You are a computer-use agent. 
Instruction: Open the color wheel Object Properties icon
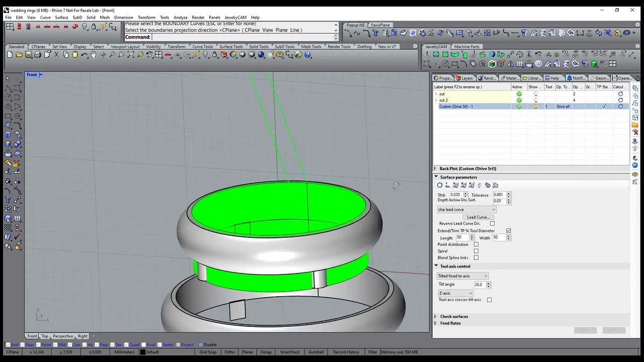tap(233, 55)
